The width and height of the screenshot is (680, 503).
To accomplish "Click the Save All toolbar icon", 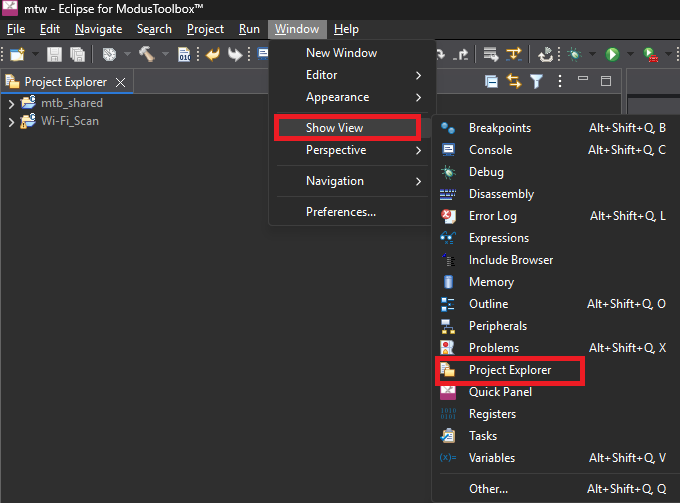I will [76, 54].
